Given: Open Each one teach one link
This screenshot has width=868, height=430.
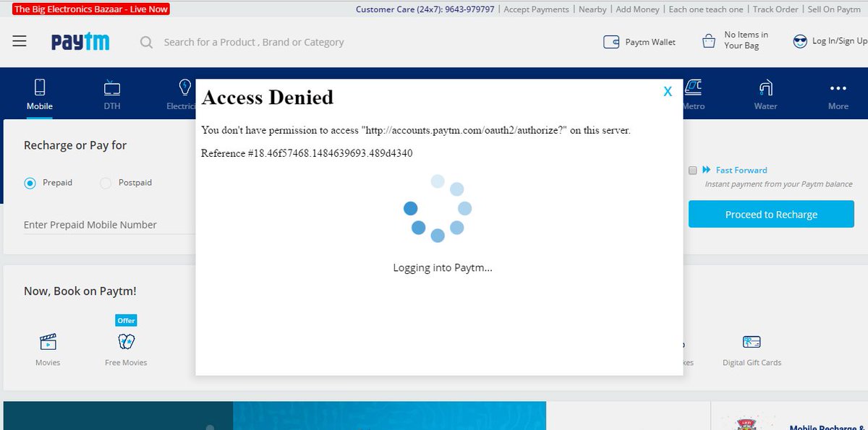Looking at the screenshot, I should (706, 9).
